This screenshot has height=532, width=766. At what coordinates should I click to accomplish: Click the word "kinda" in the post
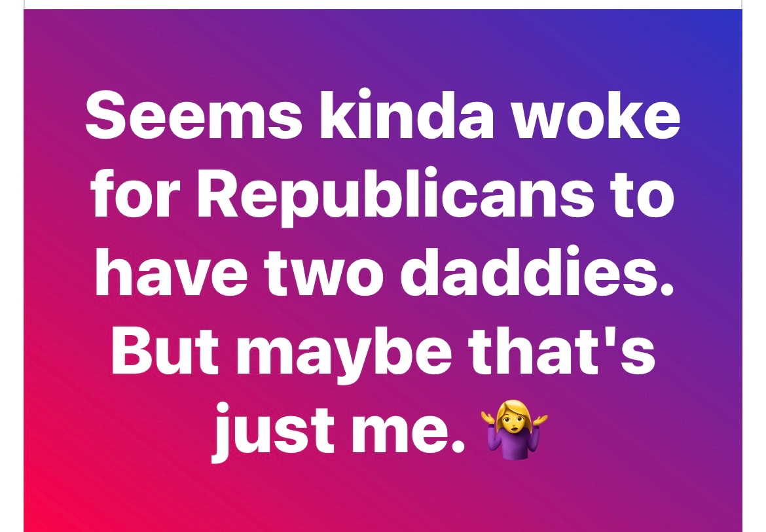pos(407,114)
